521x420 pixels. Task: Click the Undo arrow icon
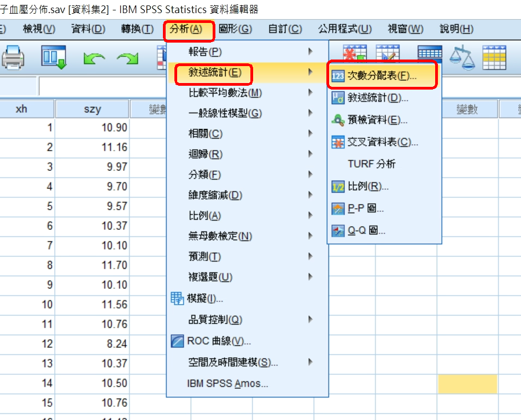click(94, 58)
